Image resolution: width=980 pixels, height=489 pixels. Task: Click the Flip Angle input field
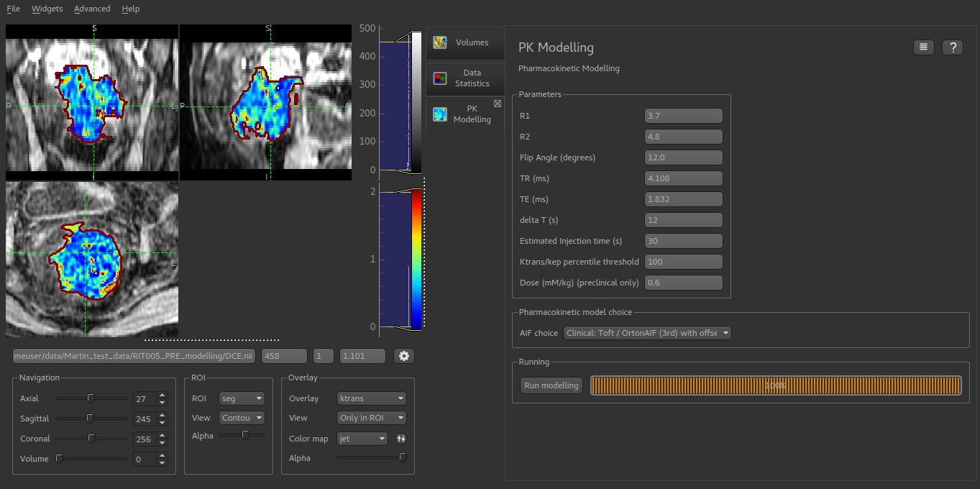[x=684, y=157]
